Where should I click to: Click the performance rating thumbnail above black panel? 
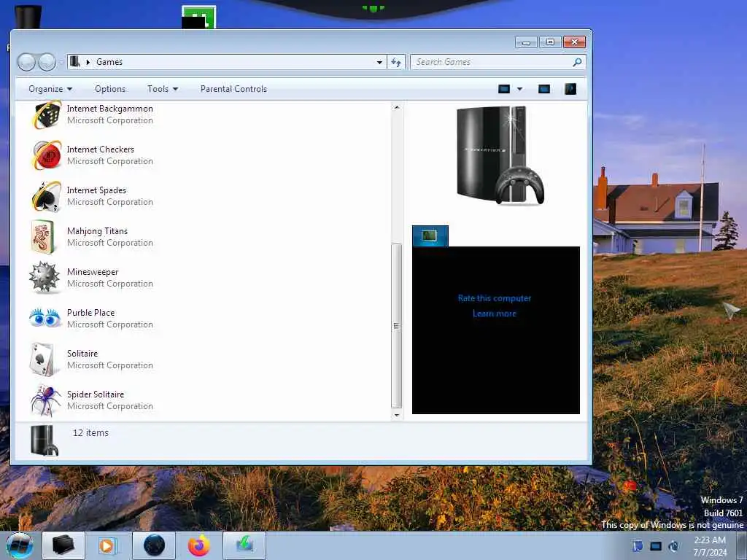430,236
